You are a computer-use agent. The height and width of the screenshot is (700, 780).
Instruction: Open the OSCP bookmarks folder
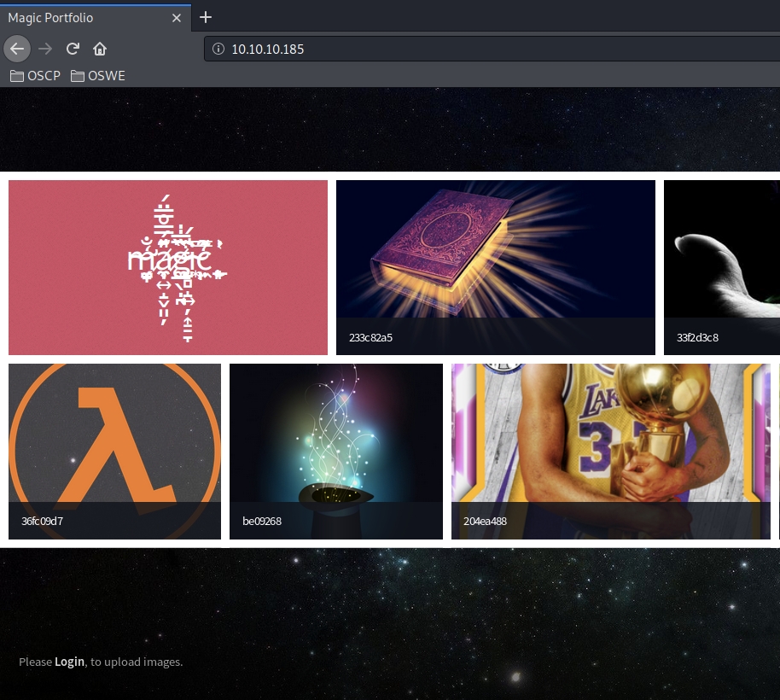coord(36,76)
